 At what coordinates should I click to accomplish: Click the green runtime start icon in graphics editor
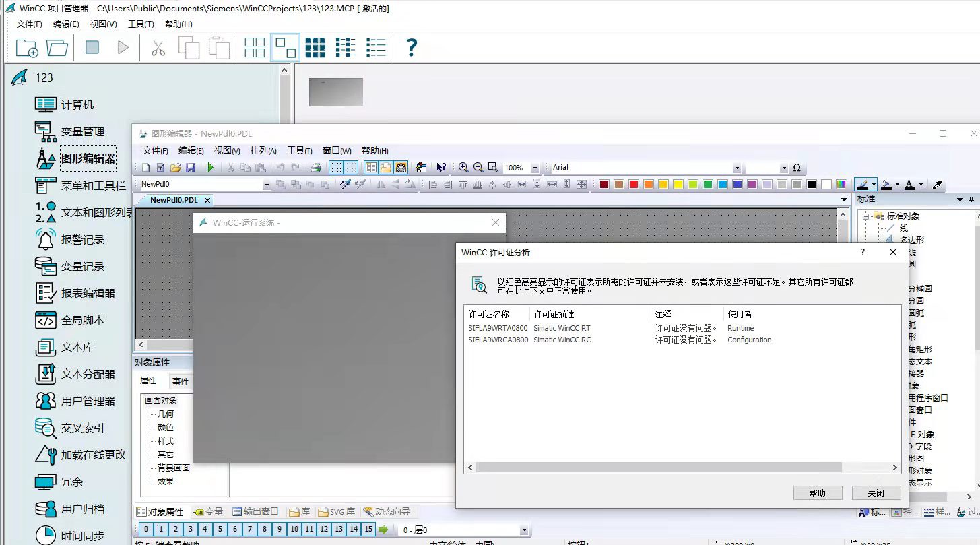[210, 168]
